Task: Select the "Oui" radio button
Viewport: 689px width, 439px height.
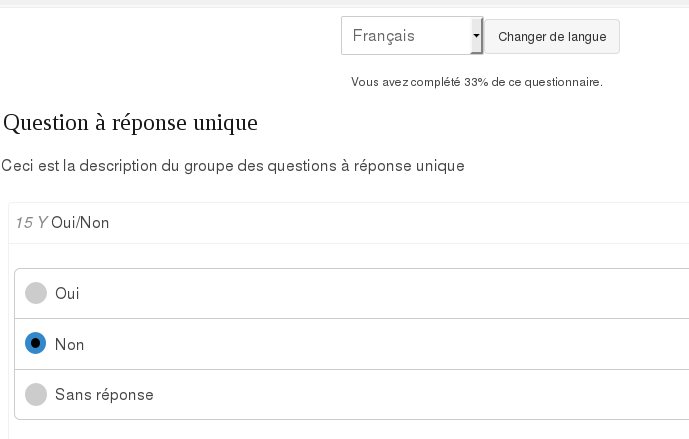Action: click(x=36, y=293)
